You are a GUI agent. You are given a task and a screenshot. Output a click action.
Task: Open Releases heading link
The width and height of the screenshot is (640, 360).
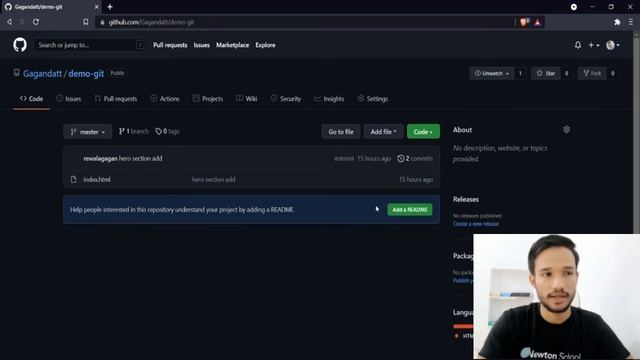(x=466, y=199)
